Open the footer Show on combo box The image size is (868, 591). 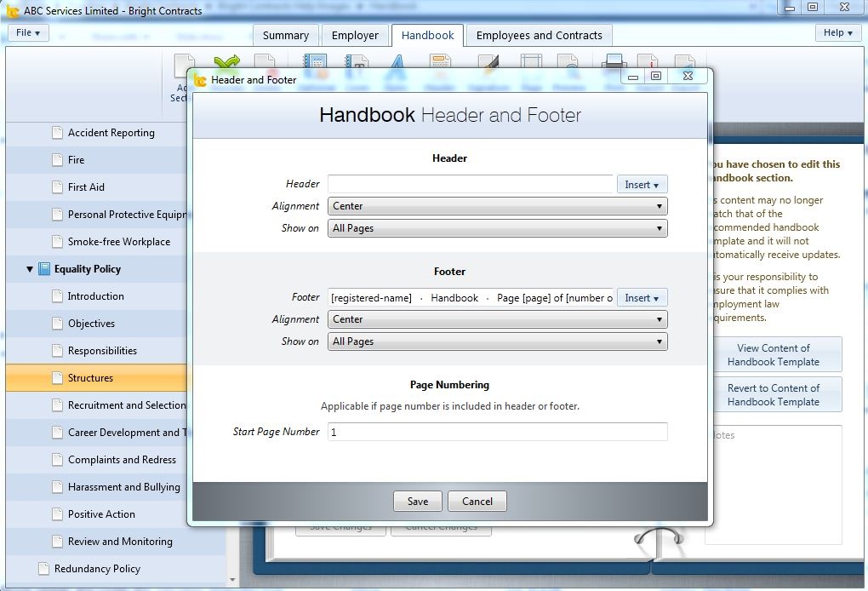(x=497, y=341)
